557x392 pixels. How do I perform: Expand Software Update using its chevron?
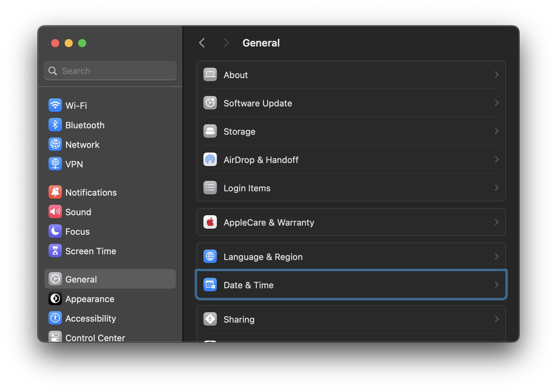click(x=496, y=103)
